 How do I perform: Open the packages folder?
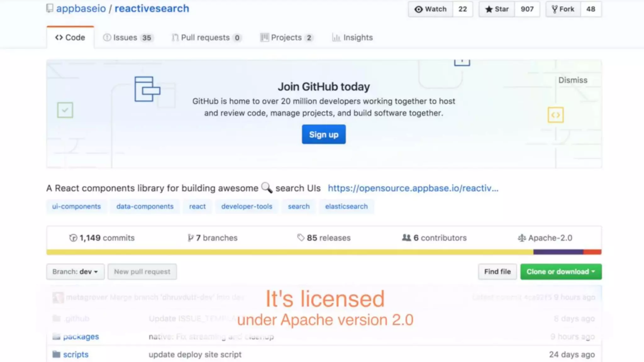81,337
